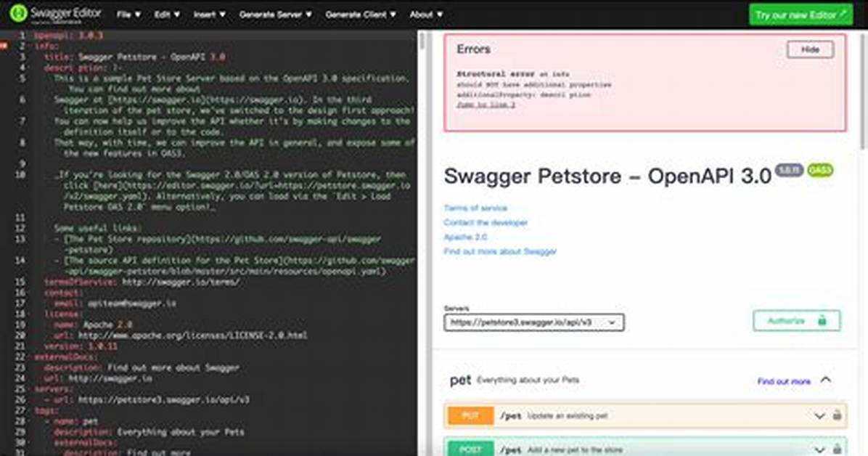868x456 pixels.
Task: Click the 'email: apiteam@swagger.io' line
Action: coord(115,303)
